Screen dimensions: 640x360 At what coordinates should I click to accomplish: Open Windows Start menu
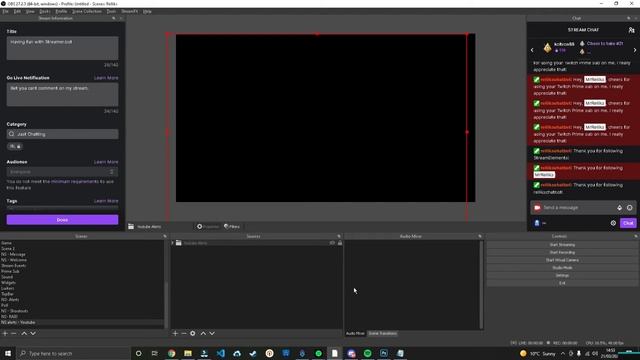(8, 353)
